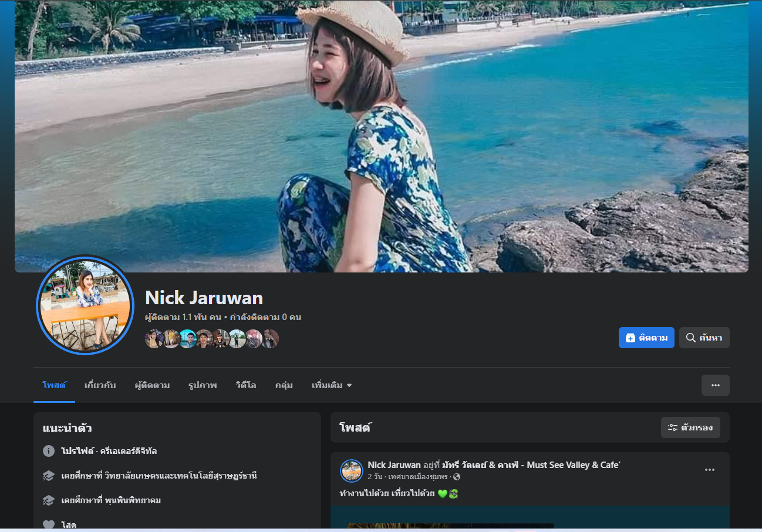Screen dimensions: 762x532
Task: Click the globe privacy icon on the post
Action: (x=457, y=477)
